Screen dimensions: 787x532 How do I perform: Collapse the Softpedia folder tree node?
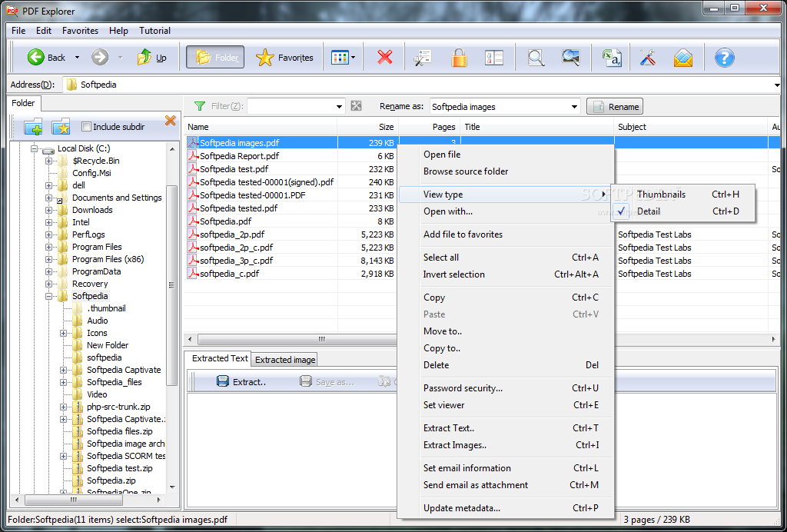click(x=48, y=296)
